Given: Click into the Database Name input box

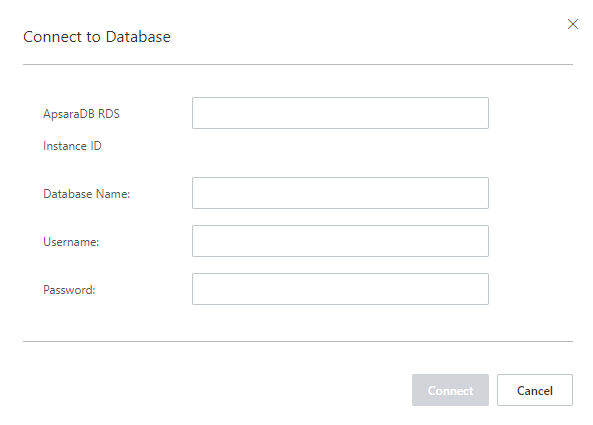Looking at the screenshot, I should (x=340, y=193).
